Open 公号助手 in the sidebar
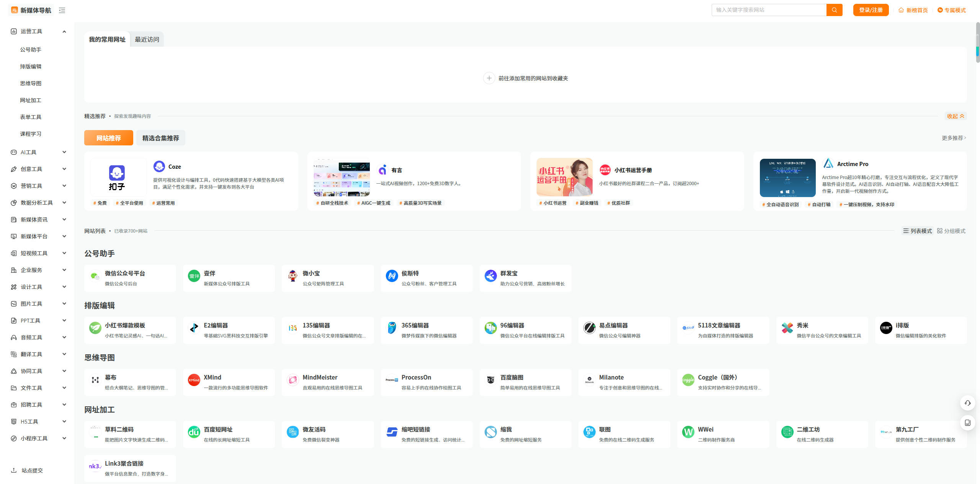 31,50
